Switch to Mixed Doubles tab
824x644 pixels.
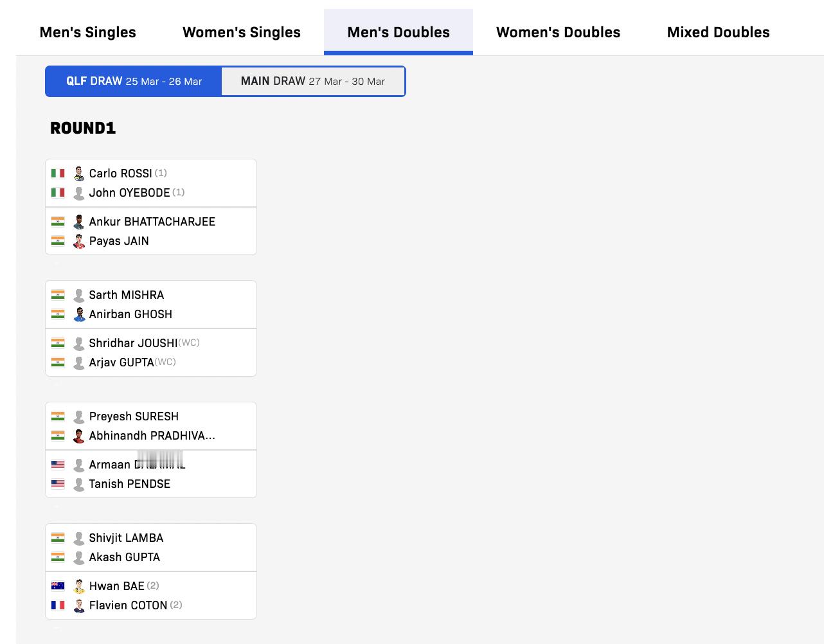718,32
